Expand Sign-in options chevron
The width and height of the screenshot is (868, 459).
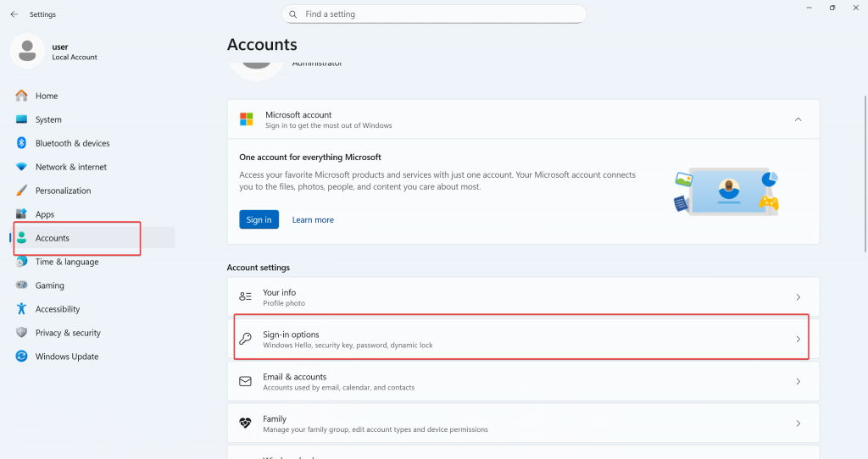798,340
